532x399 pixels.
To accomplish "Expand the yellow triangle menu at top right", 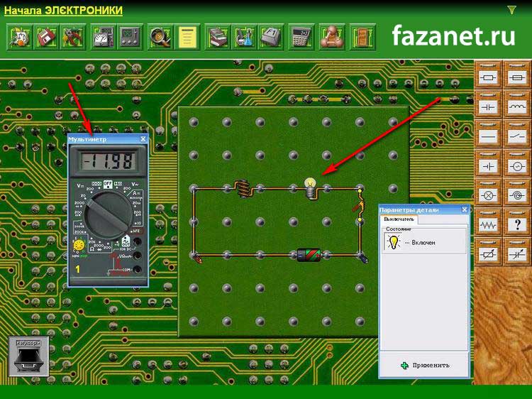I will coord(511,10).
